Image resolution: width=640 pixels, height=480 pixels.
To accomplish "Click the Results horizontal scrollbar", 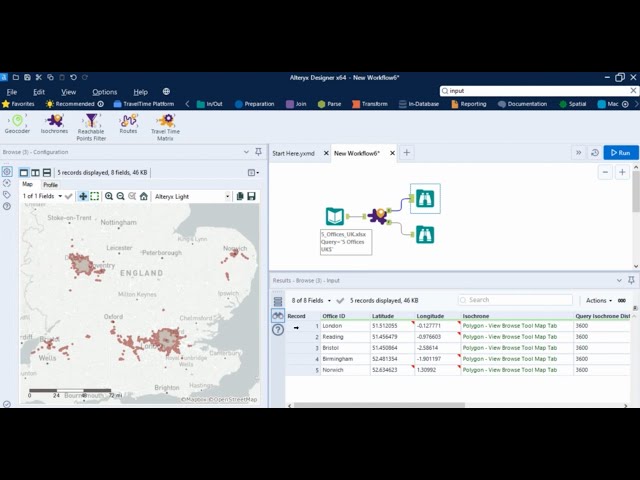I will [x=379, y=405].
